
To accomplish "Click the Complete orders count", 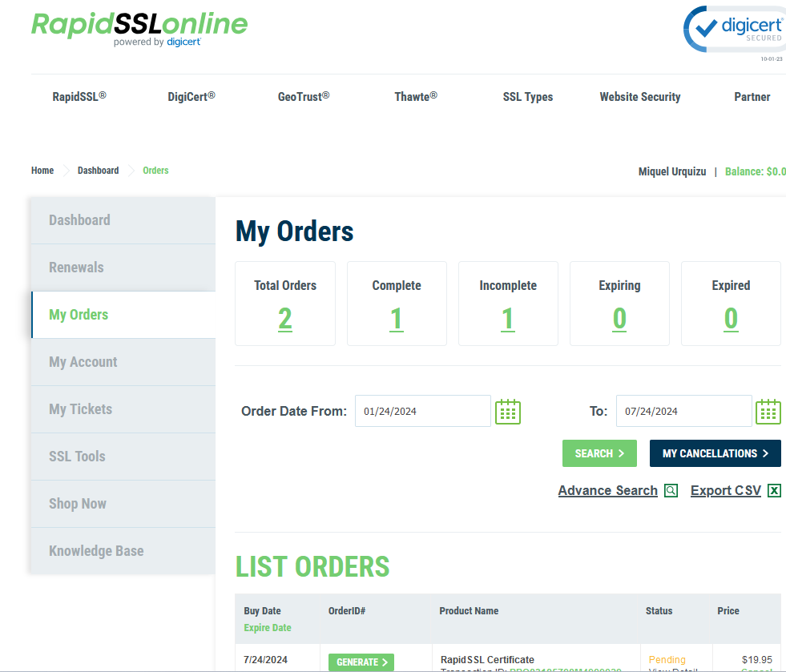I will point(397,320).
